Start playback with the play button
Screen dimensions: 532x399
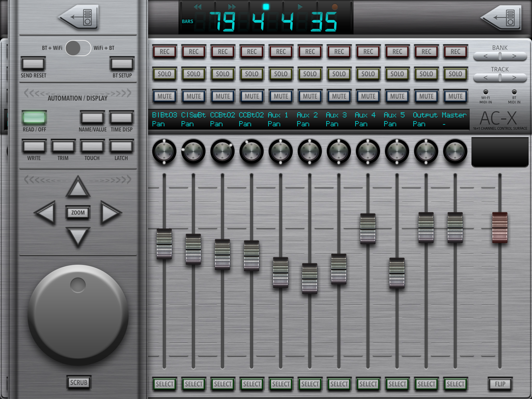pos(300,7)
